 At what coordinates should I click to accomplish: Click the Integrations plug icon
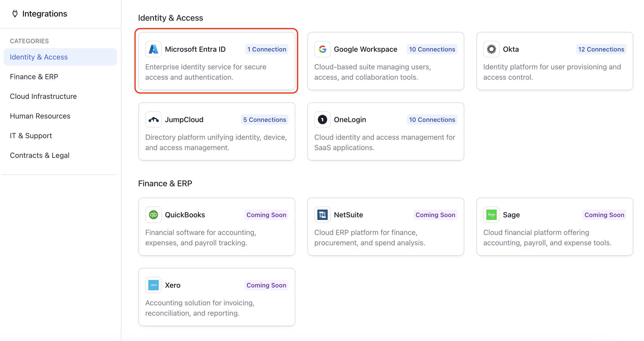[15, 13]
